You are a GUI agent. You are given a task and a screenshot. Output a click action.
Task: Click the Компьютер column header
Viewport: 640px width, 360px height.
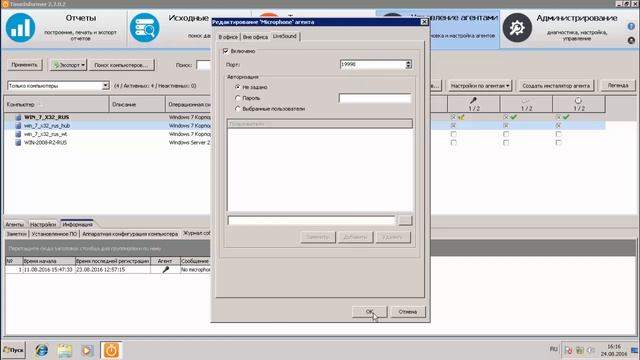pyautogui.click(x=56, y=104)
